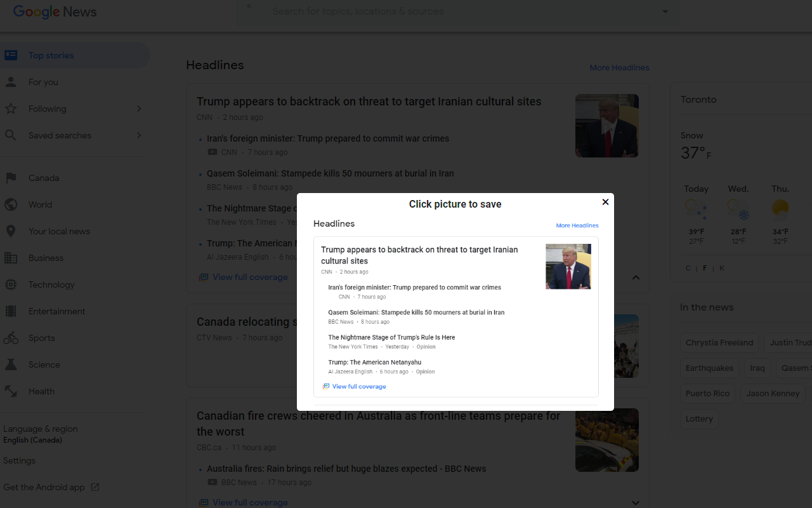Click the Entertainment film icon
Screen dimensions: 812x508
(x=11, y=311)
